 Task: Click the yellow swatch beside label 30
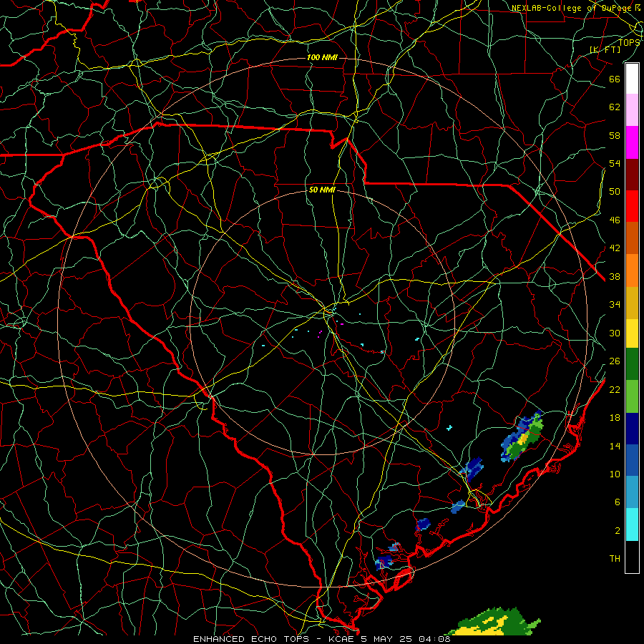(x=632, y=333)
